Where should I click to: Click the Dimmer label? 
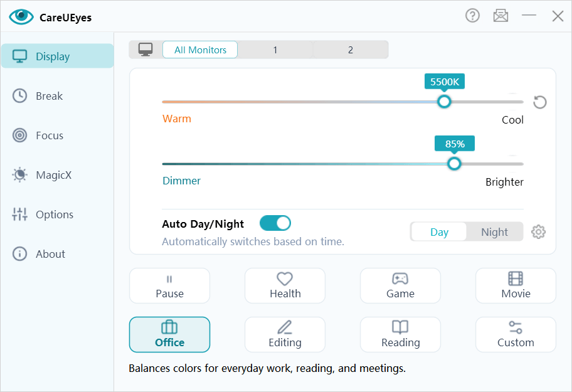coord(181,181)
